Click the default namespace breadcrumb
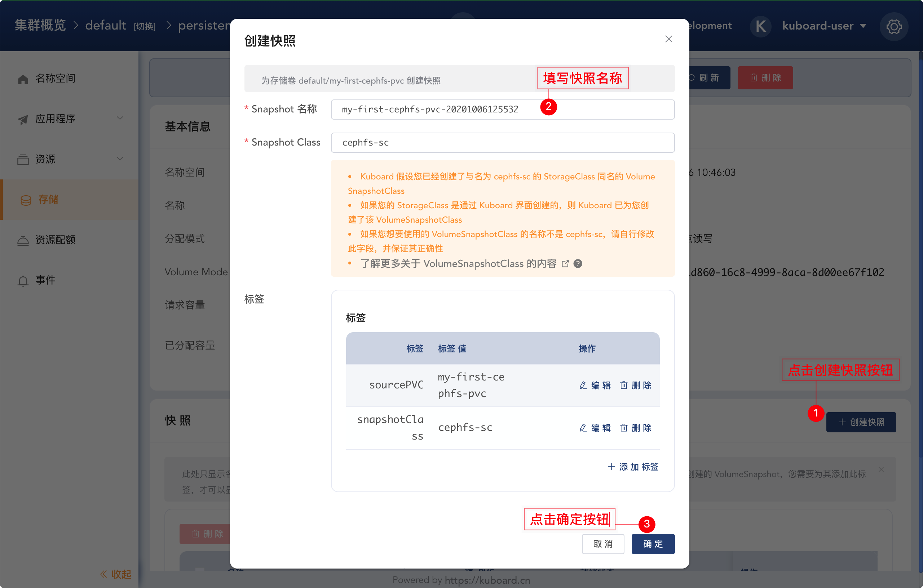This screenshot has width=923, height=588. tap(105, 25)
